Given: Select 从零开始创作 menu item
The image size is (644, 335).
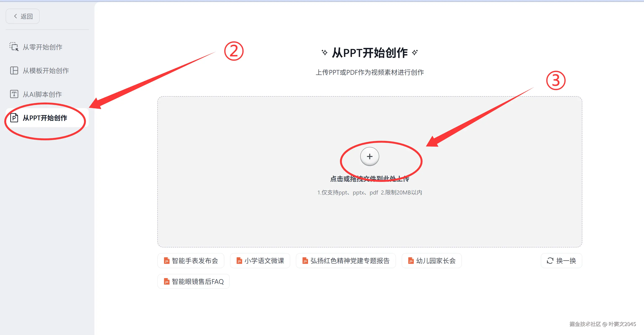Looking at the screenshot, I should point(43,47).
